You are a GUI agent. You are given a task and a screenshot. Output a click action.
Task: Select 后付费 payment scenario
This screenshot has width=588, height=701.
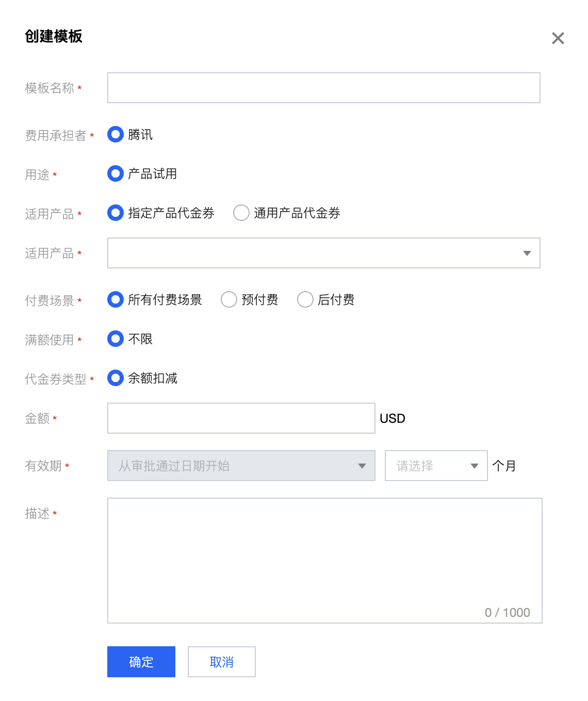tap(305, 300)
